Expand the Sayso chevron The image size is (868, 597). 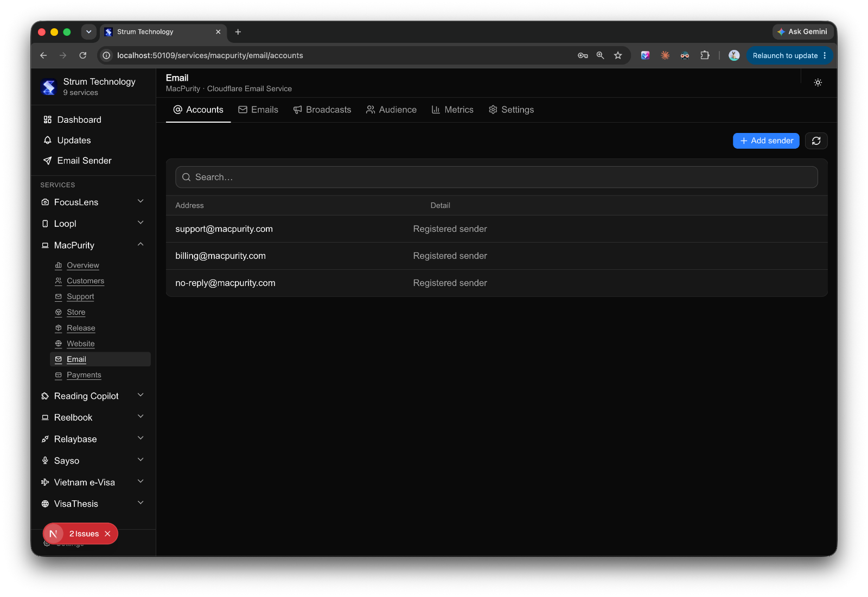point(141,460)
